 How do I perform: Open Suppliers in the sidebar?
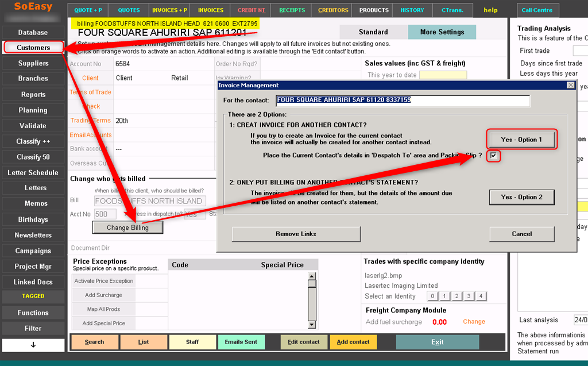33,63
